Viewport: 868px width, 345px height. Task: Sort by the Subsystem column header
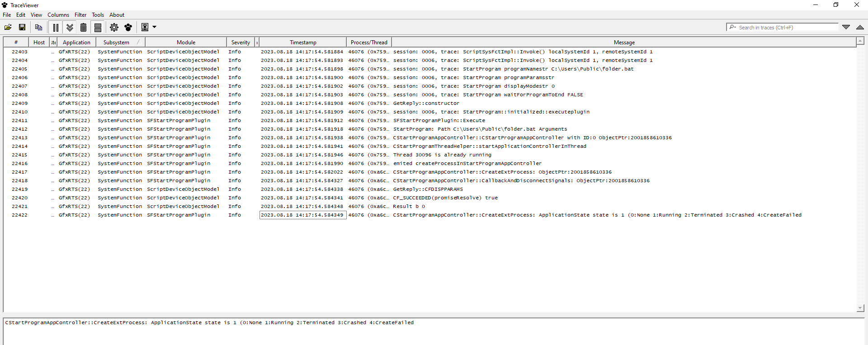(116, 43)
